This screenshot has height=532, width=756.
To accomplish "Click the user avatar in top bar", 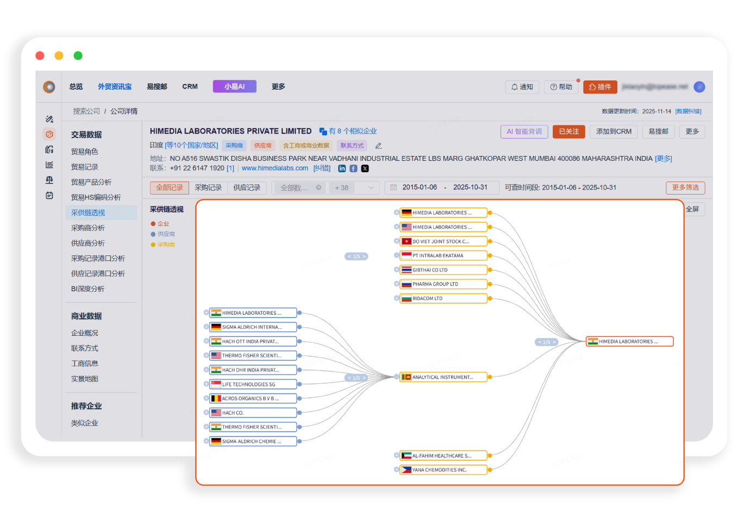I will click(x=699, y=87).
